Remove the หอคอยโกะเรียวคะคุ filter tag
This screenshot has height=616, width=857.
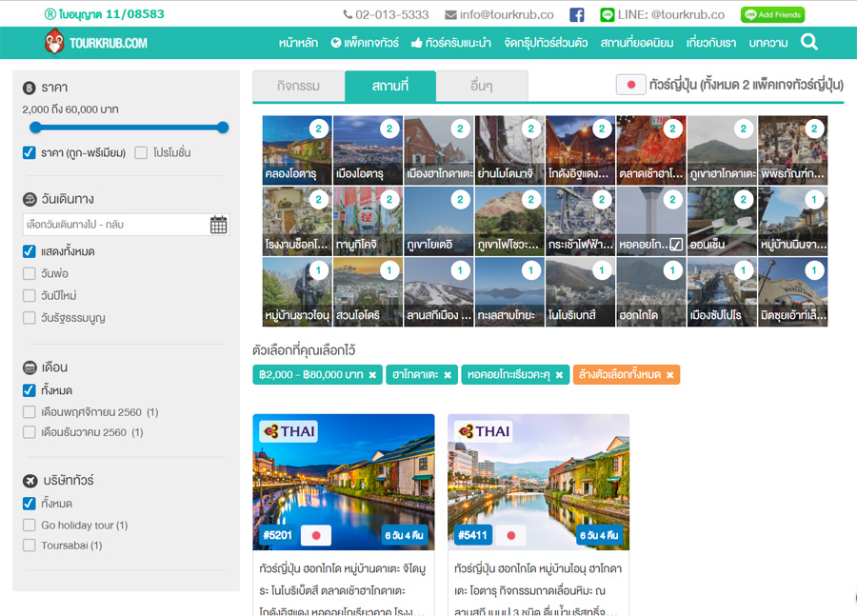point(559,375)
